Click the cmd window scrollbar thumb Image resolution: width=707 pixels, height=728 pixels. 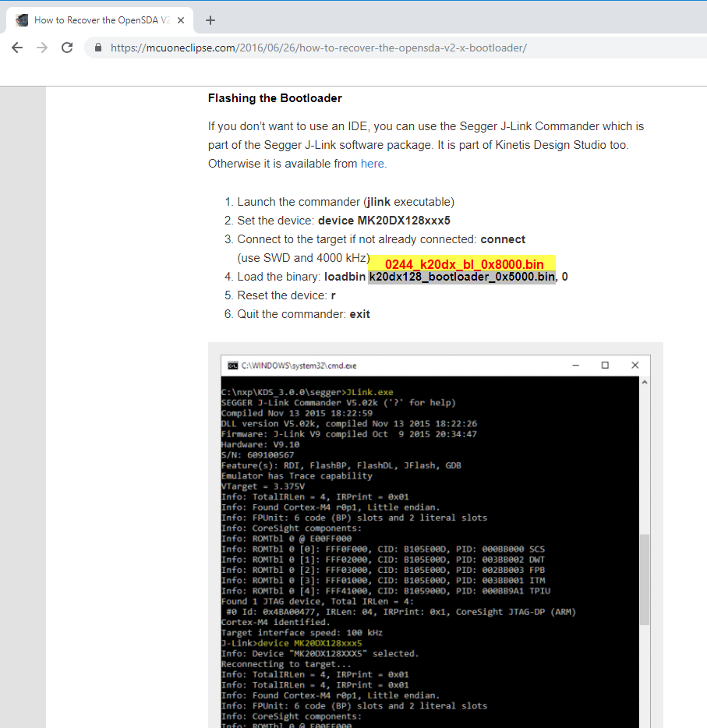point(645,580)
